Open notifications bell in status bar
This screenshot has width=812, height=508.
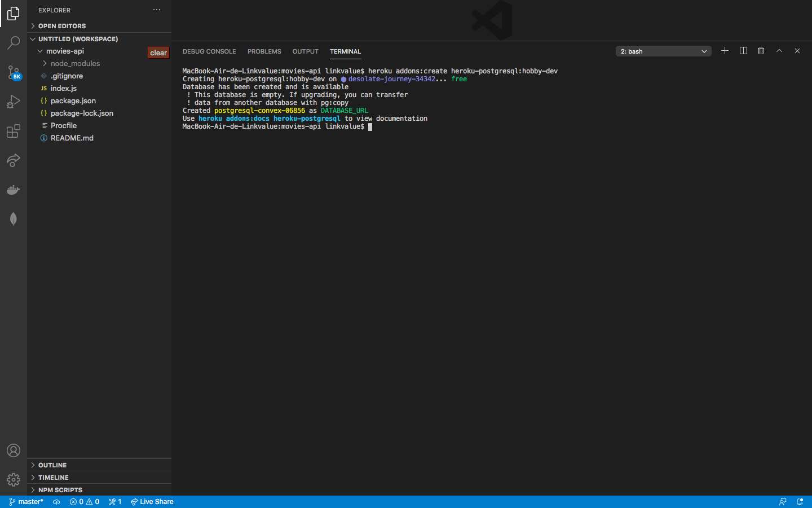(800, 502)
